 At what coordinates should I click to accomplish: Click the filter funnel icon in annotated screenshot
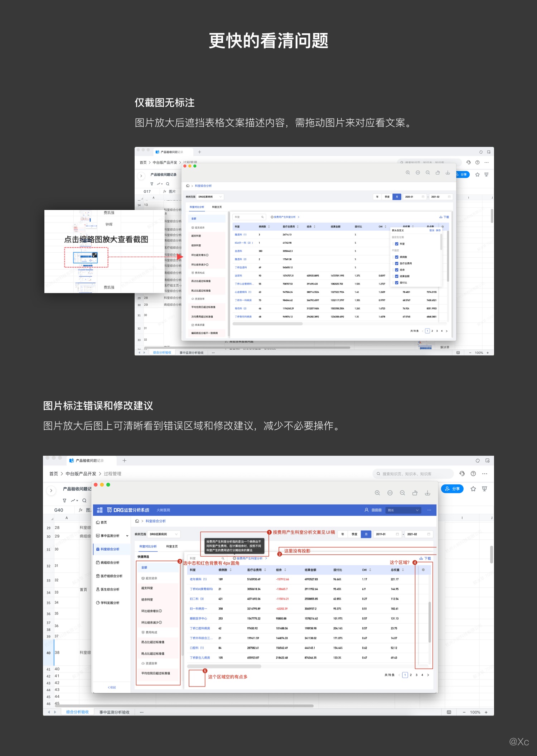coord(64,501)
